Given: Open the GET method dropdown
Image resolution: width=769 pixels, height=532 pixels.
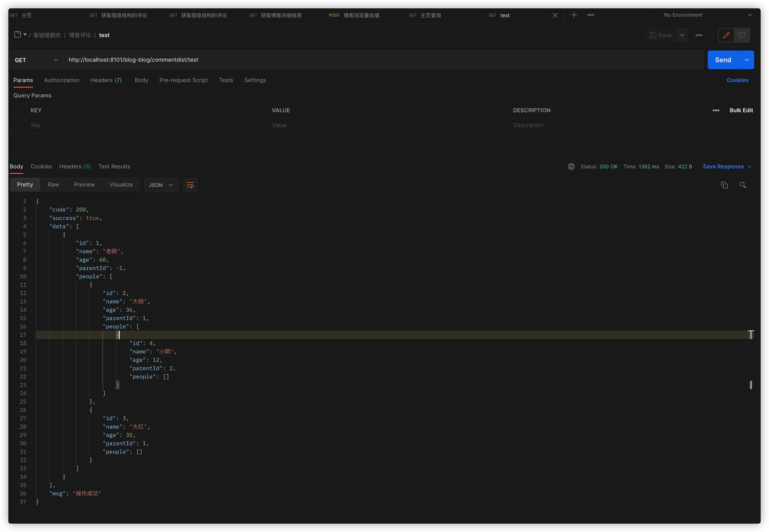Looking at the screenshot, I should 37,60.
